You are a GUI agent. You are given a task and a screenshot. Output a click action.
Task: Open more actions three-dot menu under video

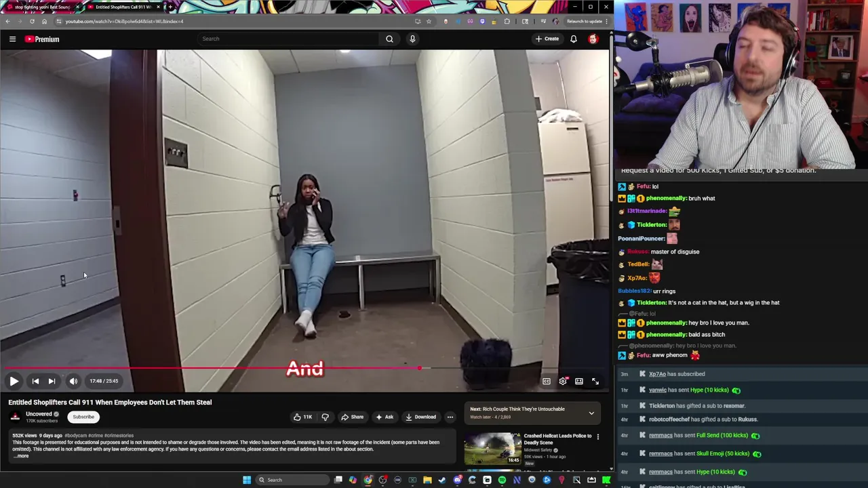450,417
